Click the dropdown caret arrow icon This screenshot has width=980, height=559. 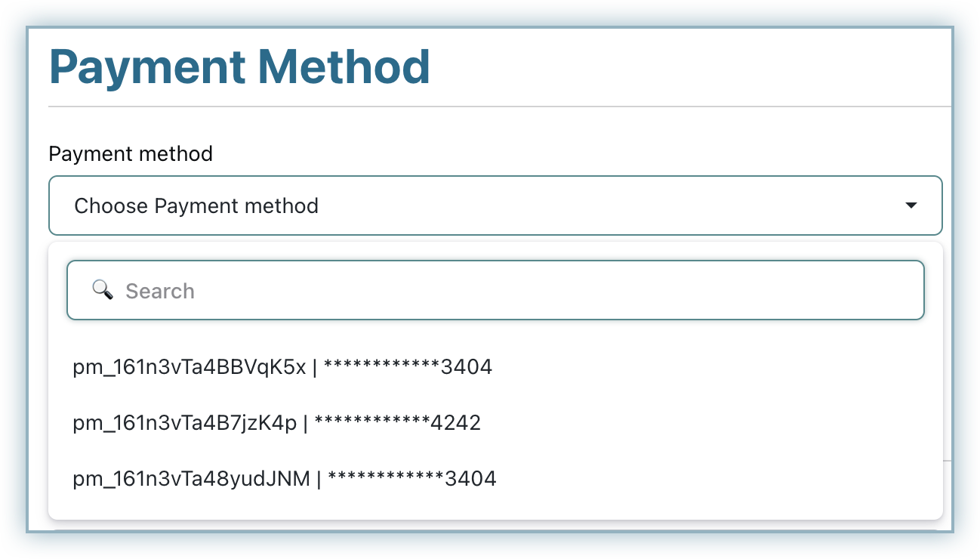click(x=911, y=205)
